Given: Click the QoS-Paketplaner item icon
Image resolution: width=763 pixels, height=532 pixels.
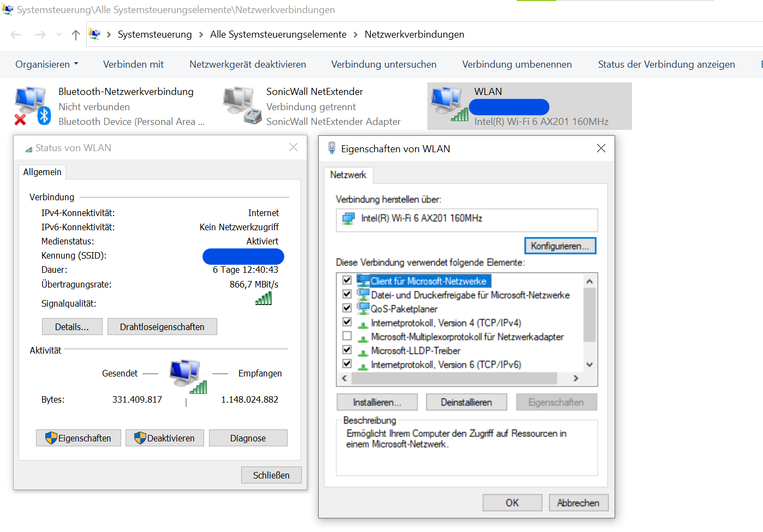Looking at the screenshot, I should coord(363,308).
